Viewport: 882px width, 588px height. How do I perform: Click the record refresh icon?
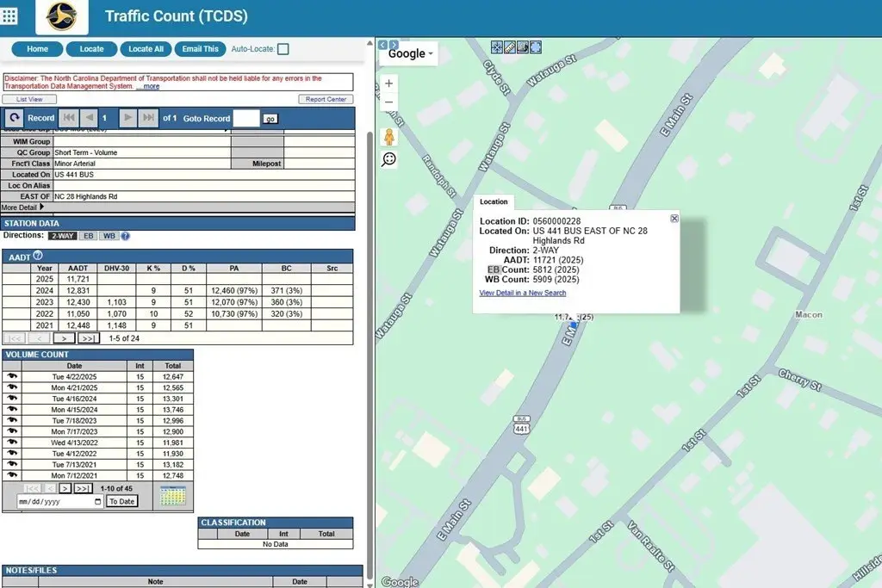point(14,118)
